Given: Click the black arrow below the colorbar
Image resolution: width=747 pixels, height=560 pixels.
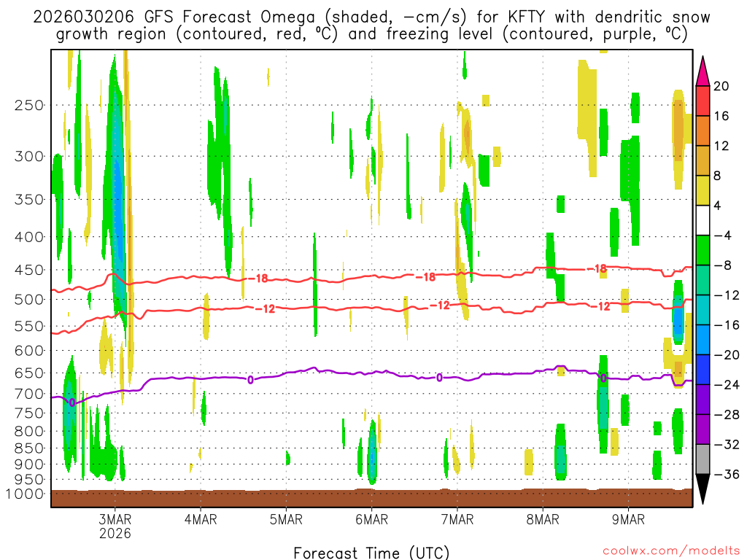Looking at the screenshot, I should click(x=703, y=489).
